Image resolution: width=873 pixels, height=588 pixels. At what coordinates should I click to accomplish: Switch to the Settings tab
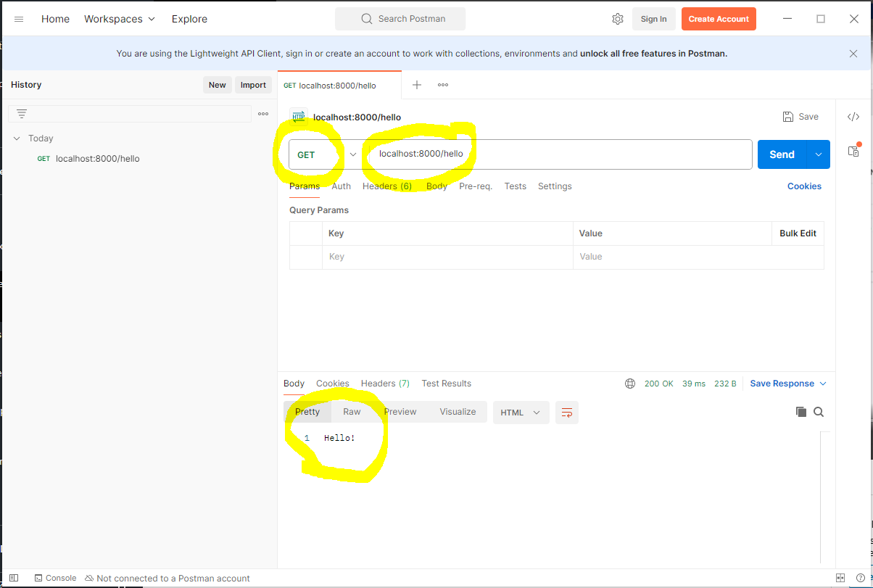pyautogui.click(x=555, y=186)
